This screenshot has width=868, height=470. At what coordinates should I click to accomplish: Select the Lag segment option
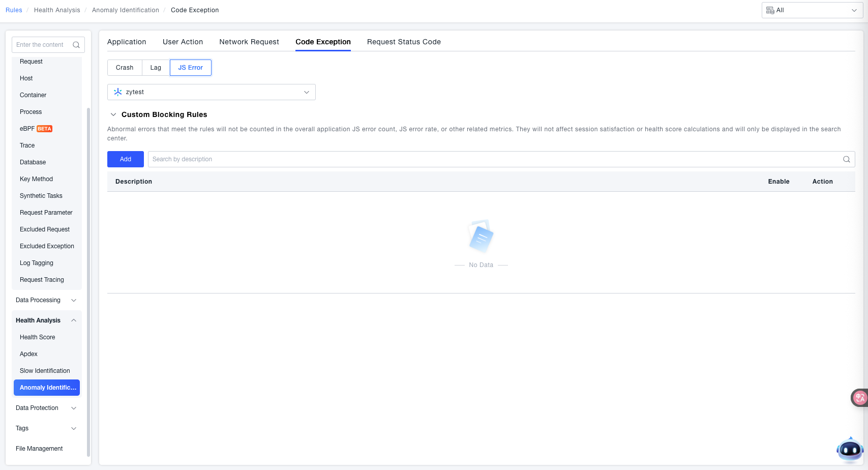click(x=156, y=68)
